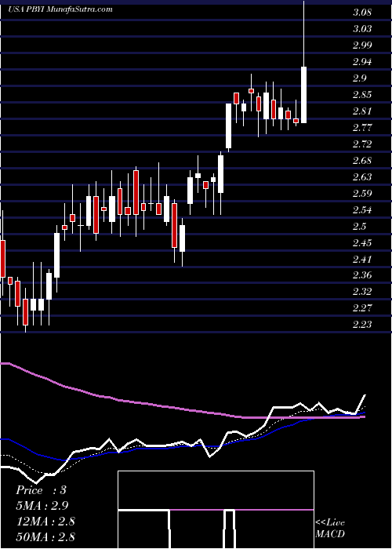This screenshot has width=392, height=549.
Task: Click the 5MA : 2.9 readout
Action: [x=42, y=506]
